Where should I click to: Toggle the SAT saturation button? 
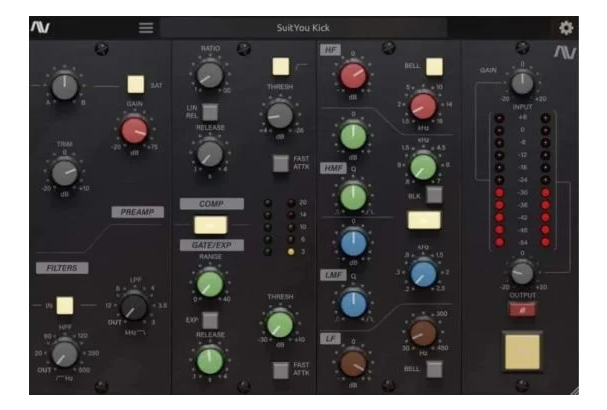tap(136, 84)
